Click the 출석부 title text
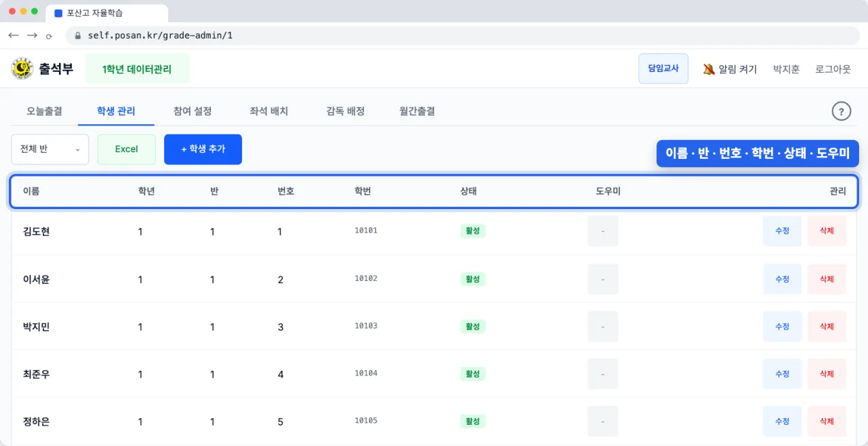The width and height of the screenshot is (868, 446). click(56, 69)
